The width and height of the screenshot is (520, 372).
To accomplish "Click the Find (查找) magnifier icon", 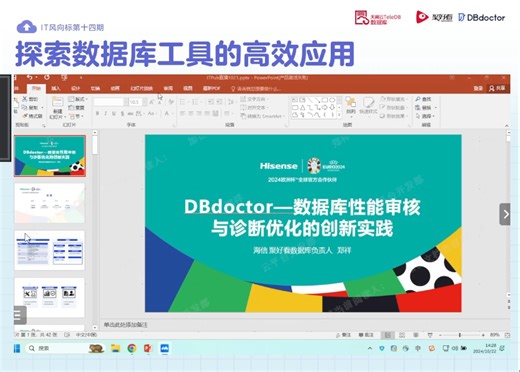I will tap(418, 99).
